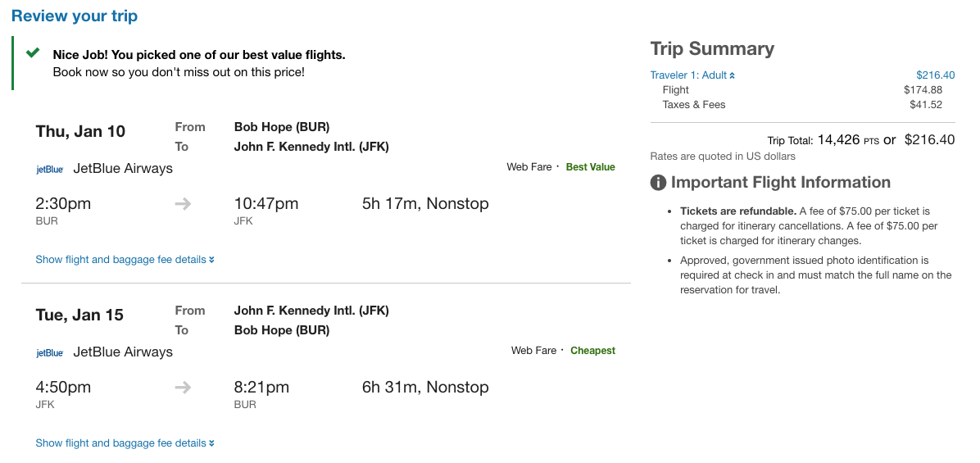The width and height of the screenshot is (980, 463).
Task: Click the JetBlue logo for the Jan 10 flight
Action: pyautogui.click(x=50, y=170)
